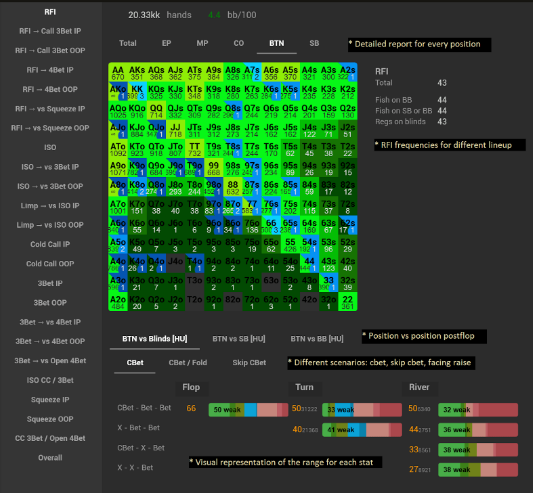This screenshot has width=533, height=493.
Task: Open the Squeeze IP report in sidebar
Action: coord(50,400)
